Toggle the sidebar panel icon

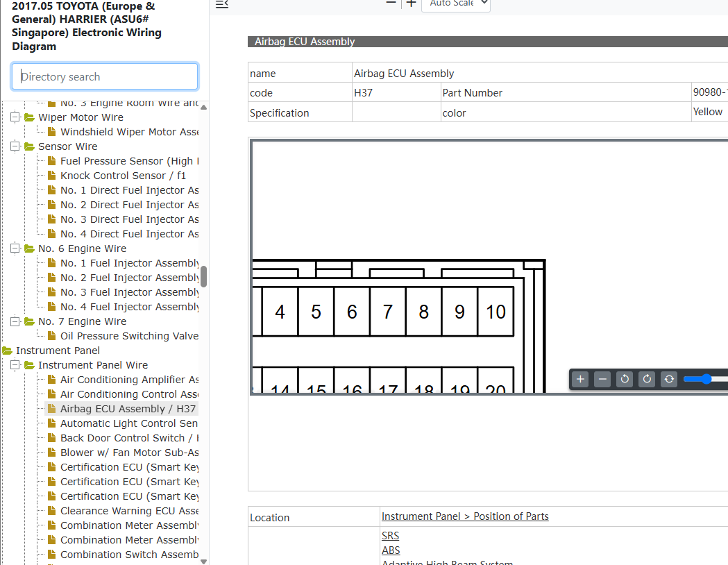222,4
